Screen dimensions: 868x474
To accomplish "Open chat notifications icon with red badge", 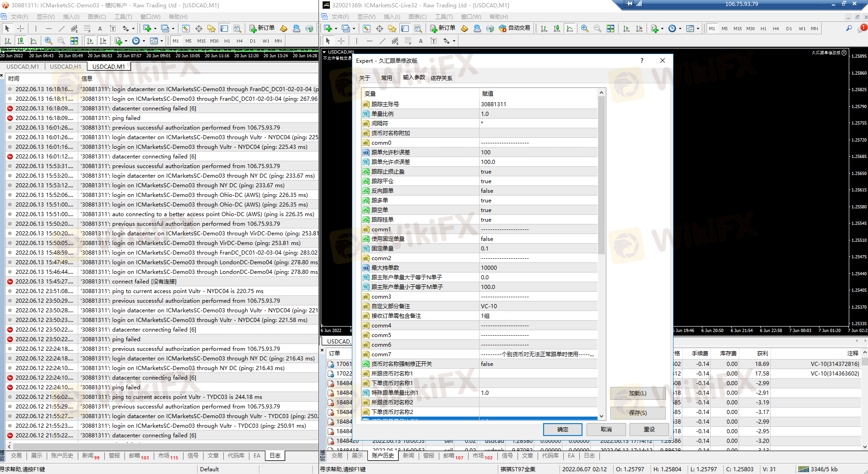I will [x=862, y=28].
